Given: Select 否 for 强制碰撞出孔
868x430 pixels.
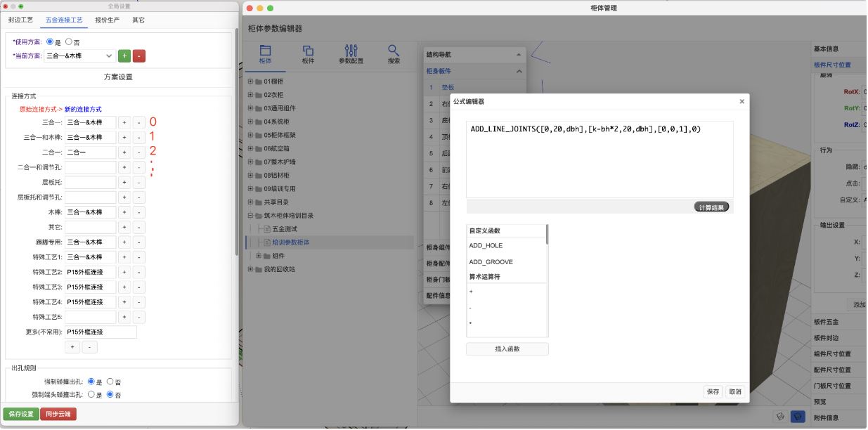Looking at the screenshot, I should click(110, 382).
